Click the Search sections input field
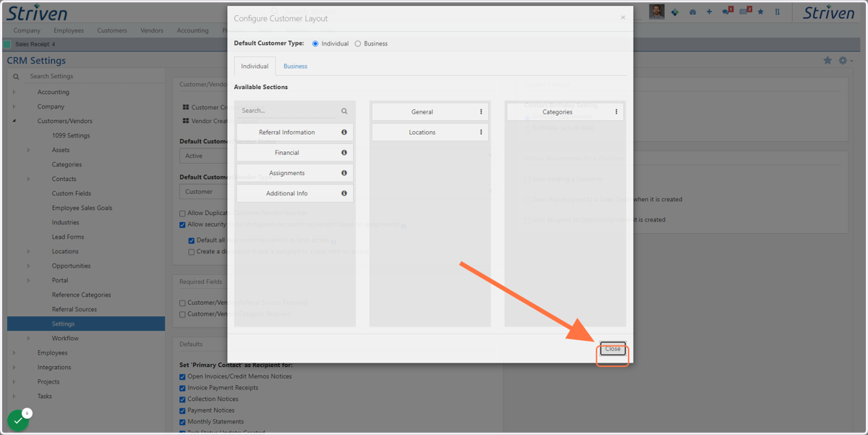Viewport: 868px width, 435px height. pos(288,111)
